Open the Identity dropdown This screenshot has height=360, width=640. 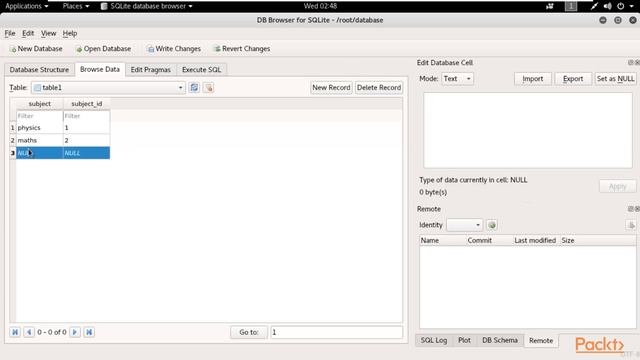[x=464, y=225]
